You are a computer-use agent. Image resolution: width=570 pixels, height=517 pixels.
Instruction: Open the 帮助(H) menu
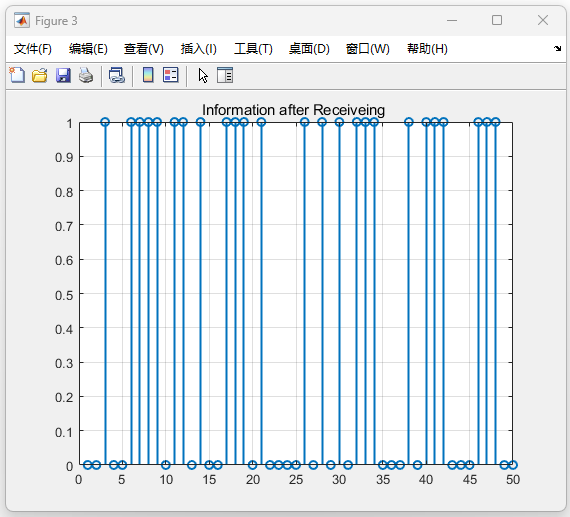click(427, 49)
